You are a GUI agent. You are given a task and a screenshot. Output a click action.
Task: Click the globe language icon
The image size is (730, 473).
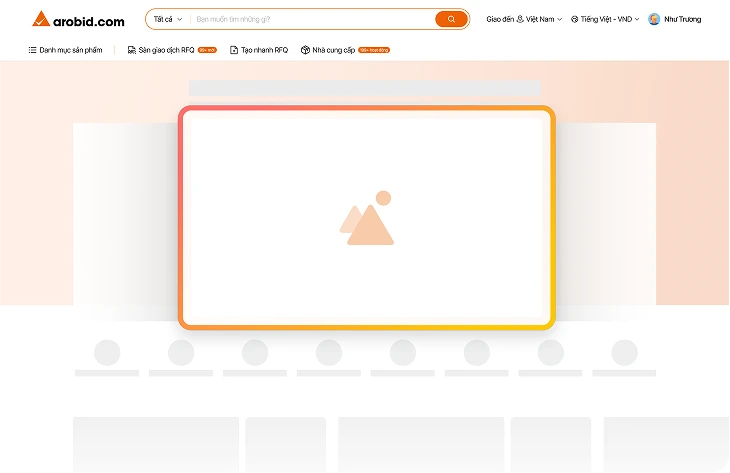(575, 19)
